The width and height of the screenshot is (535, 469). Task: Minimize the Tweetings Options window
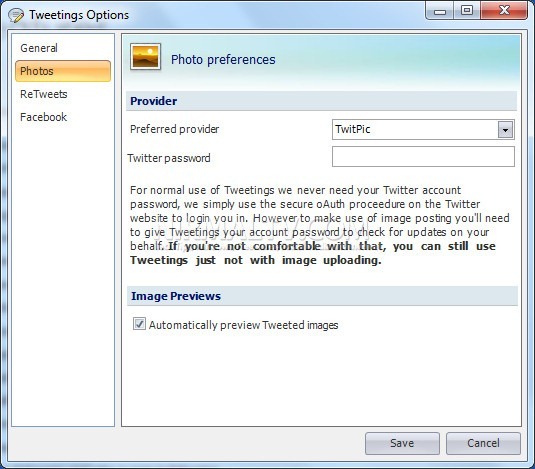pyautogui.click(x=440, y=11)
